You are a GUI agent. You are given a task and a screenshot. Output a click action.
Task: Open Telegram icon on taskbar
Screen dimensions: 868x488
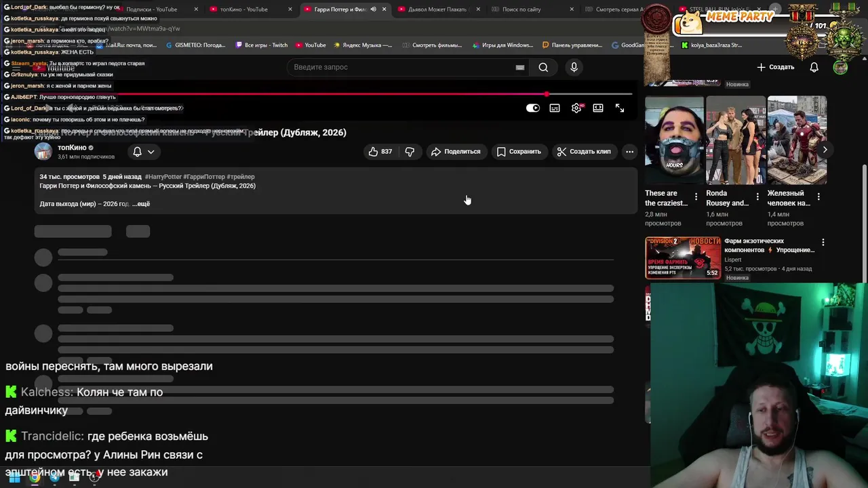55,477
